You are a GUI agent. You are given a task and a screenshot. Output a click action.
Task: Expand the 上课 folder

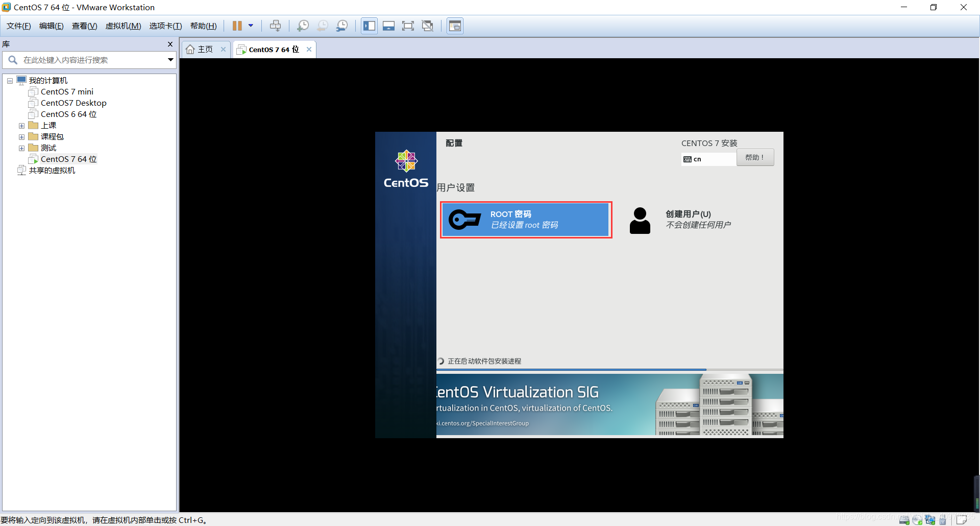[21, 126]
